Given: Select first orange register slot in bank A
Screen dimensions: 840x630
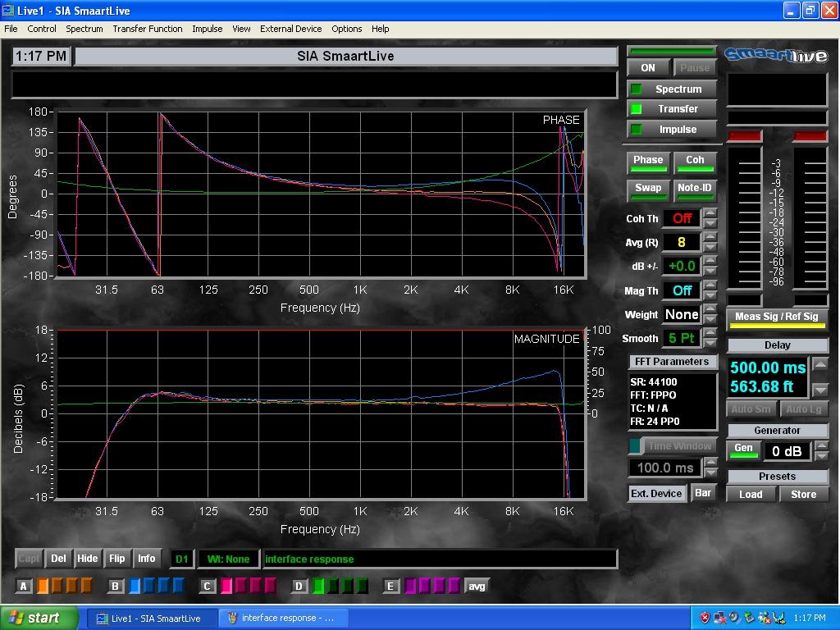Looking at the screenshot, I should tap(43, 586).
